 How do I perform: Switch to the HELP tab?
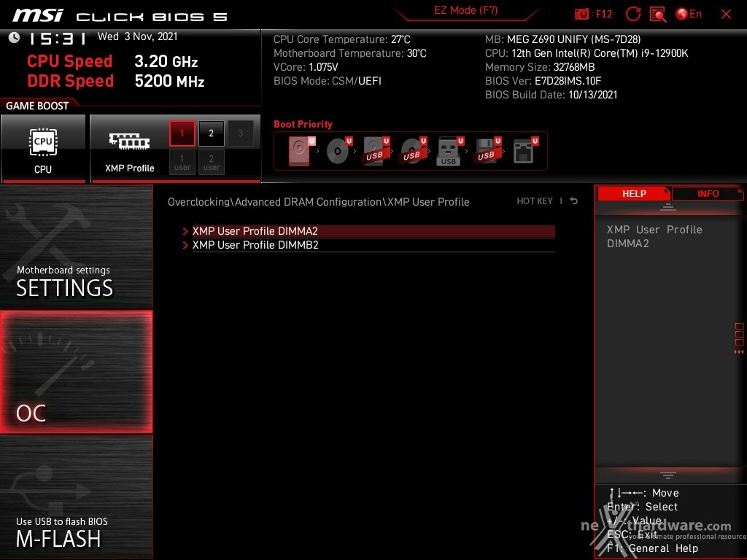click(634, 193)
